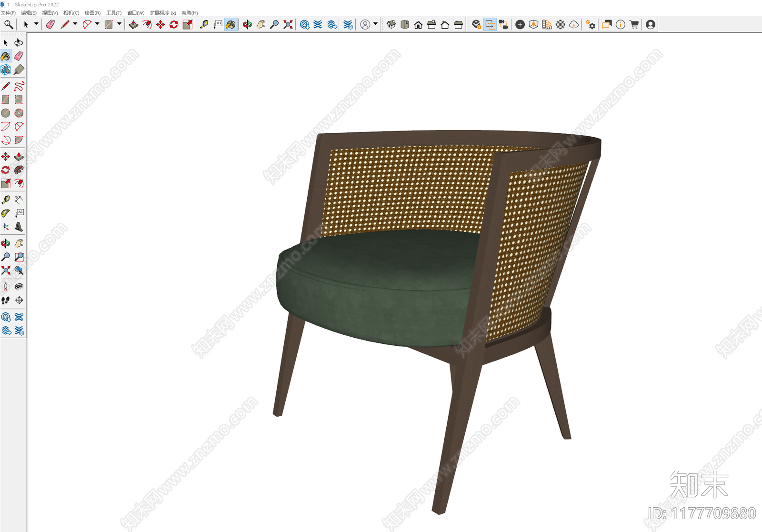Select the Make Component tool in left panel

(6, 70)
